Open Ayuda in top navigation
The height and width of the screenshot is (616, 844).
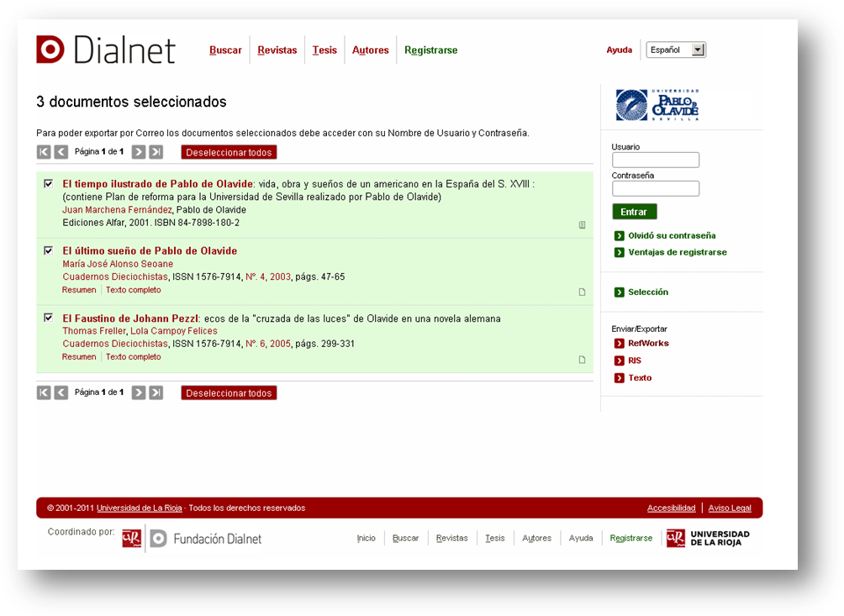(620, 50)
